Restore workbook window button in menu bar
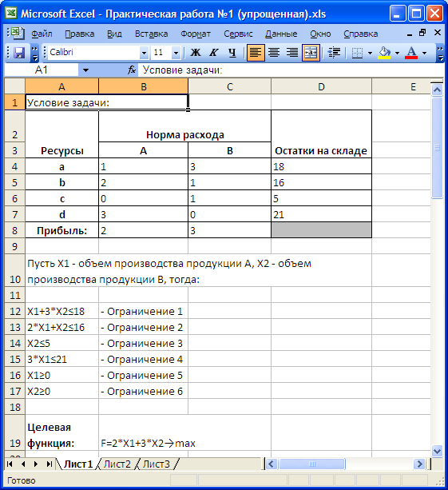 422,33
